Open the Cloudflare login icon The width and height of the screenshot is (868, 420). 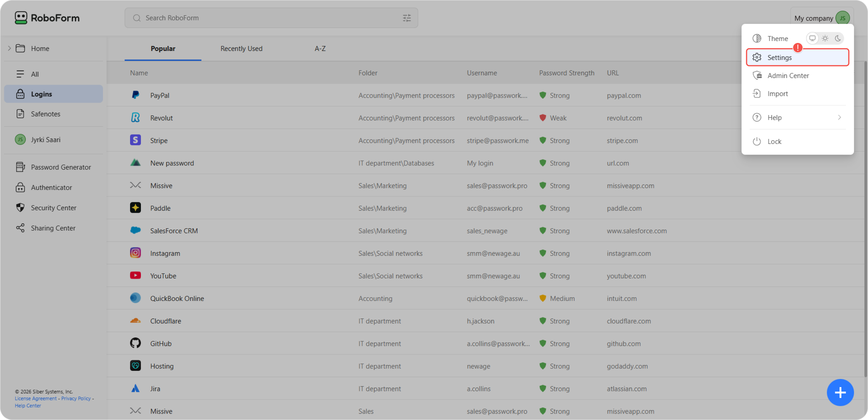click(x=135, y=321)
